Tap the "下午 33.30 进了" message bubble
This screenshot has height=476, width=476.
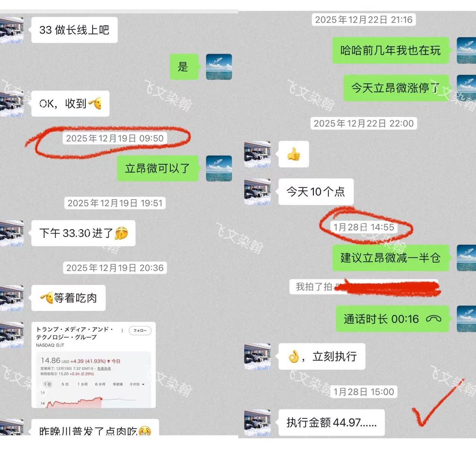click(x=83, y=233)
